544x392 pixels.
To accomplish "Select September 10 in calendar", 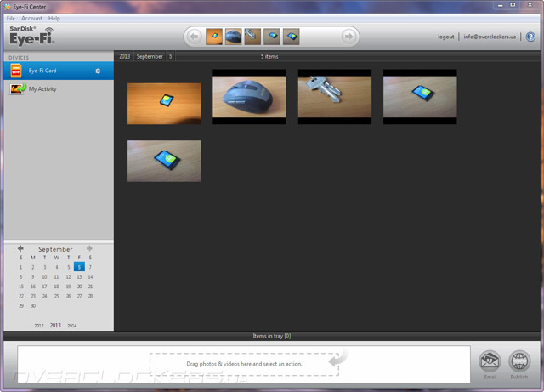I will (44, 276).
